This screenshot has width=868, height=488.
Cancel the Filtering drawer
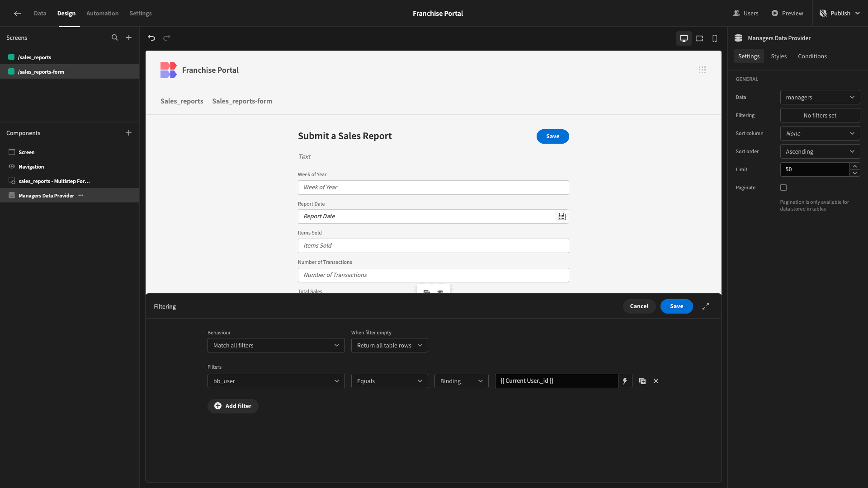639,306
